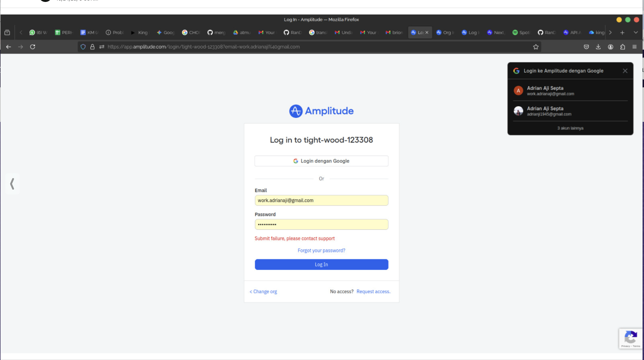Click the tracking protection shield icon
The height and width of the screenshot is (360, 644).
coord(83,47)
